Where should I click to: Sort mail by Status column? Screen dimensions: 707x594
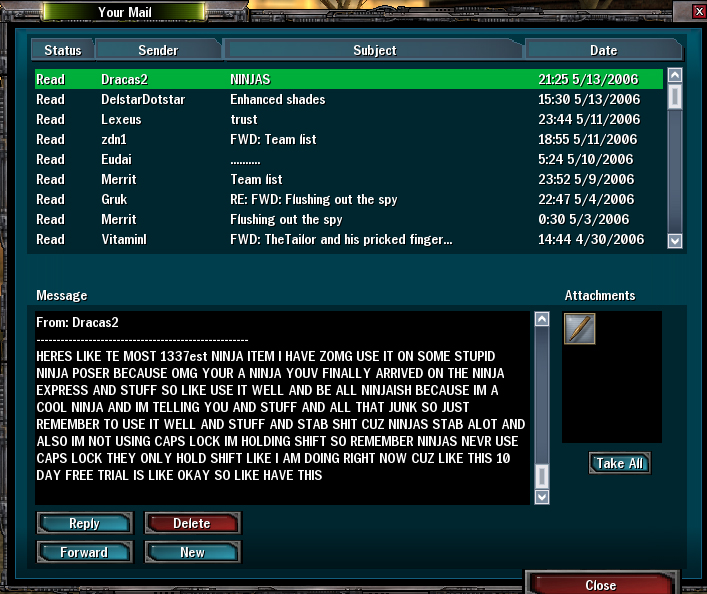coord(63,50)
